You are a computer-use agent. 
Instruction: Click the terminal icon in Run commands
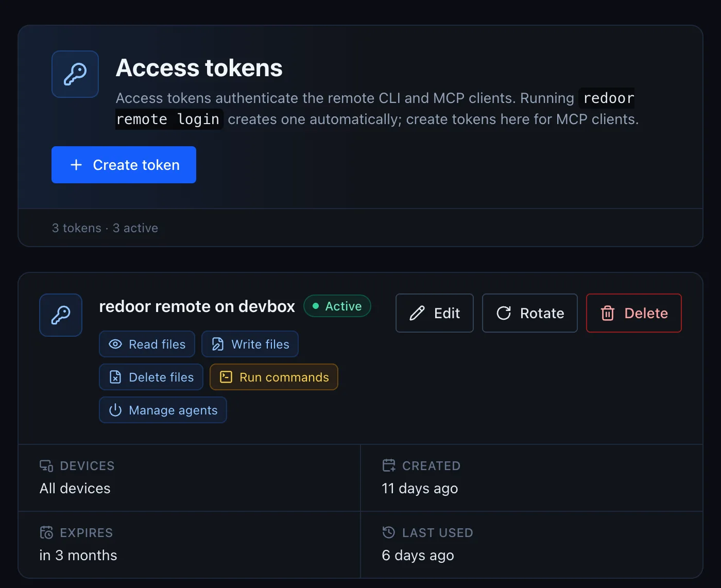[226, 377]
